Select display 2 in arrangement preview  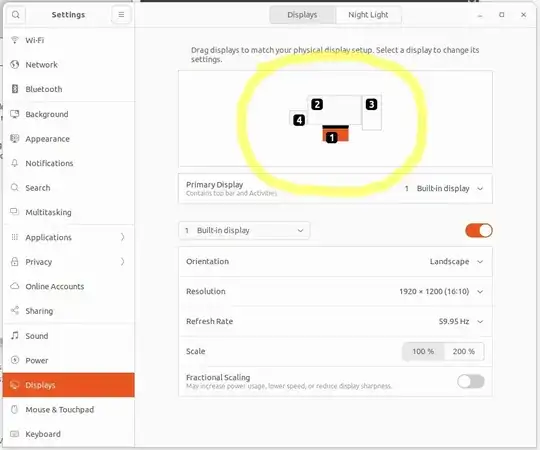[x=334, y=110]
